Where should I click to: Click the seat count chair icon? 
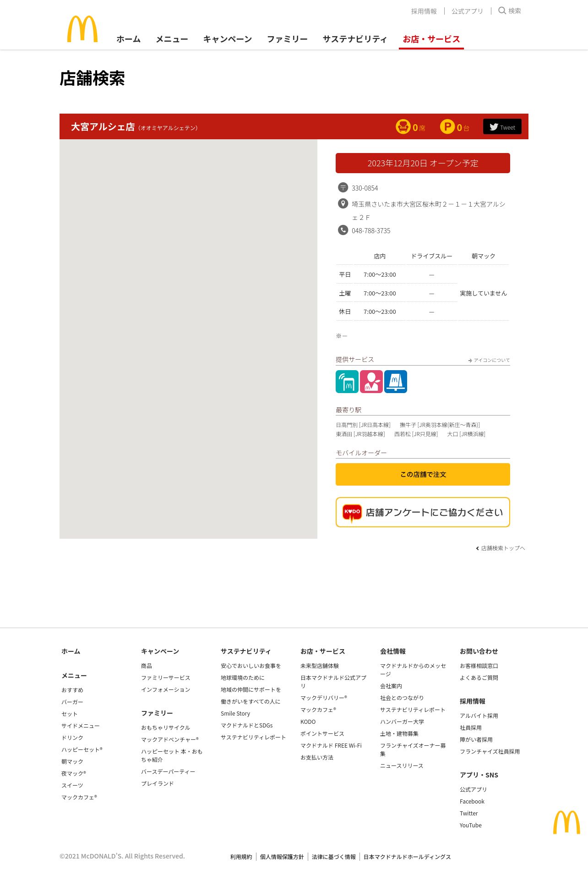(x=403, y=126)
